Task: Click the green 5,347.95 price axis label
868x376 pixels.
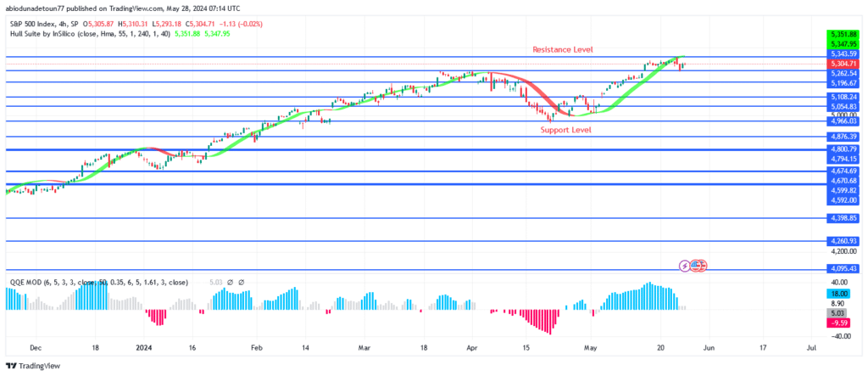Action: coord(843,44)
